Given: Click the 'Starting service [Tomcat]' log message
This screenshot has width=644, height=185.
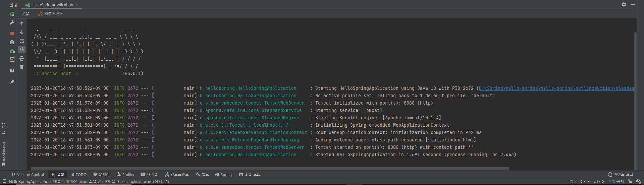Looking at the screenshot, I should point(348,111).
